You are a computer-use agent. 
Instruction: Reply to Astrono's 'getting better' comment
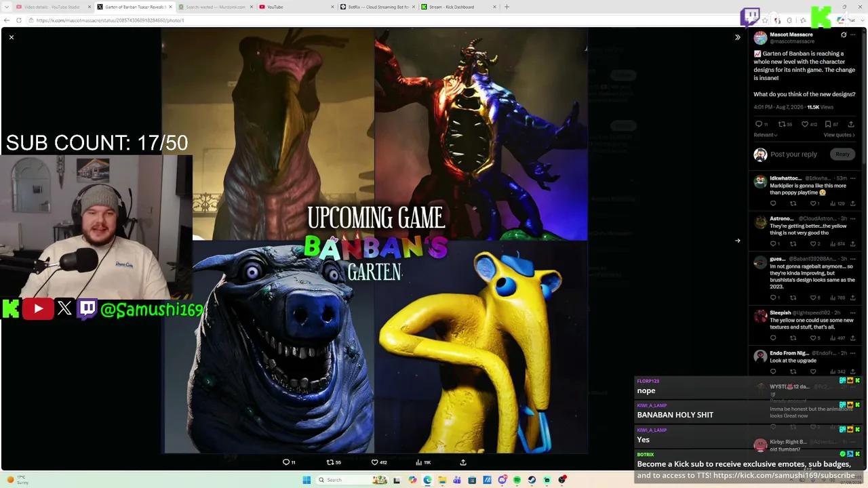coord(773,243)
